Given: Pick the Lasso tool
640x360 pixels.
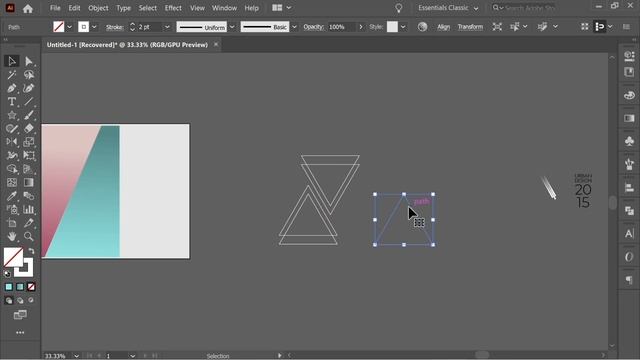Looking at the screenshot, I should click(x=29, y=75).
